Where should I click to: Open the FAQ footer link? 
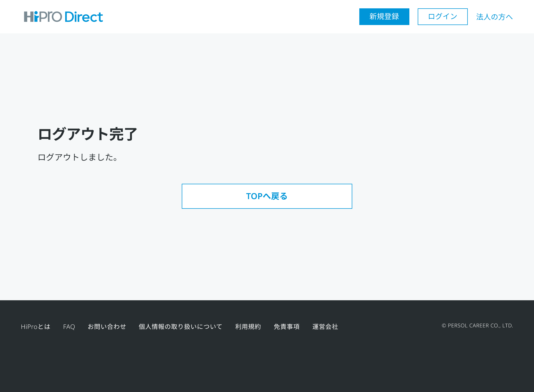(x=69, y=327)
